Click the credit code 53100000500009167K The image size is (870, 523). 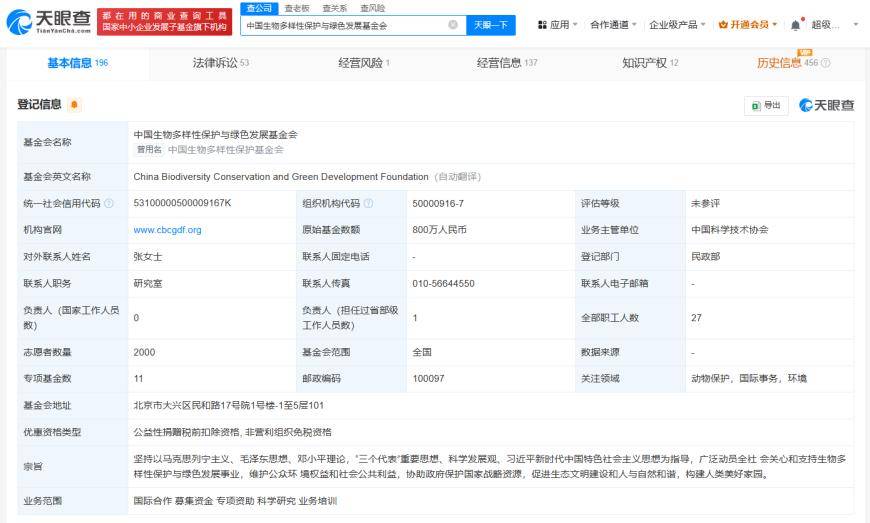pyautogui.click(x=182, y=203)
